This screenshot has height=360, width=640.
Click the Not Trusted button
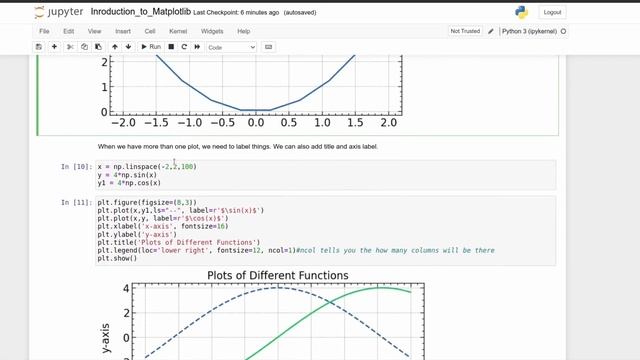click(x=465, y=31)
